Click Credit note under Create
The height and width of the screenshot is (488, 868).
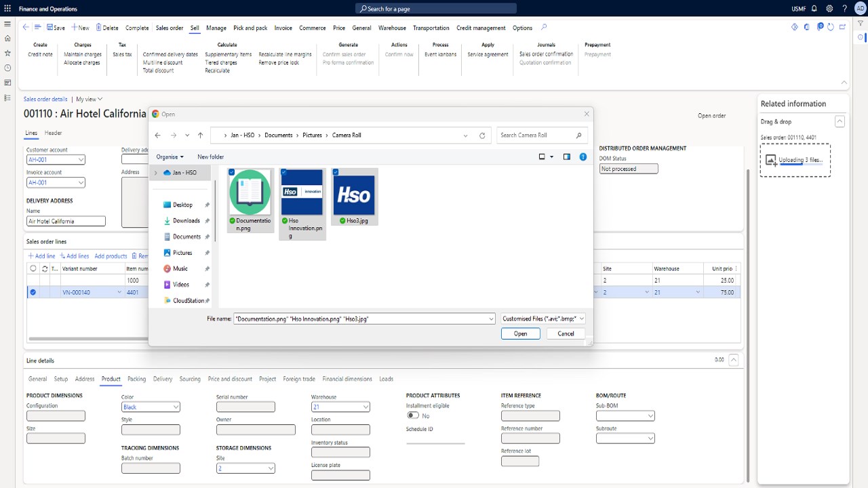tap(40, 54)
